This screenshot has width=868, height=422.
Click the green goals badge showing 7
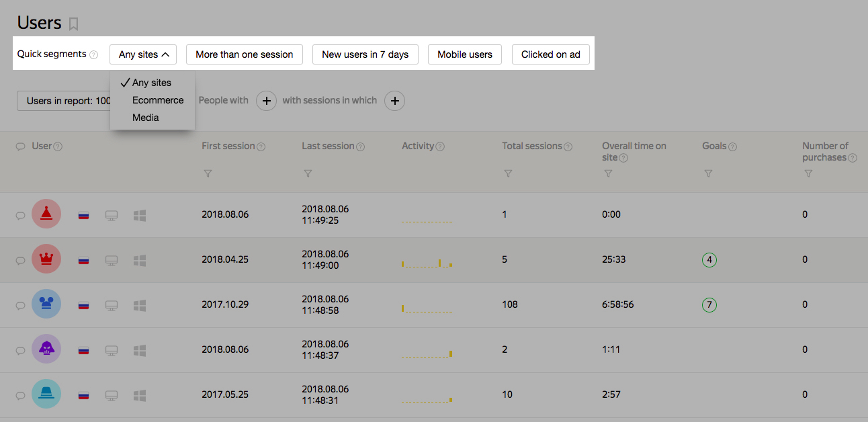(709, 305)
